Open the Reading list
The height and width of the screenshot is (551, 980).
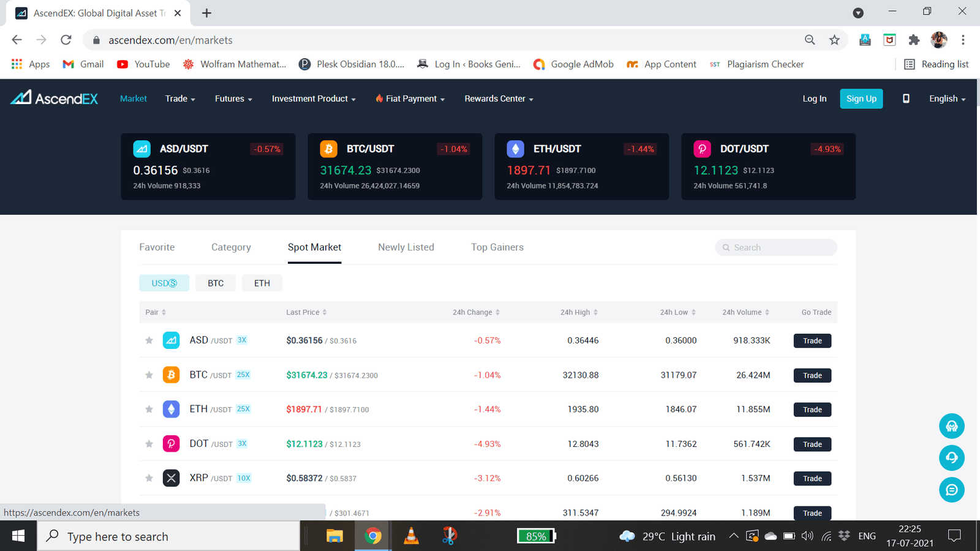pos(937,64)
